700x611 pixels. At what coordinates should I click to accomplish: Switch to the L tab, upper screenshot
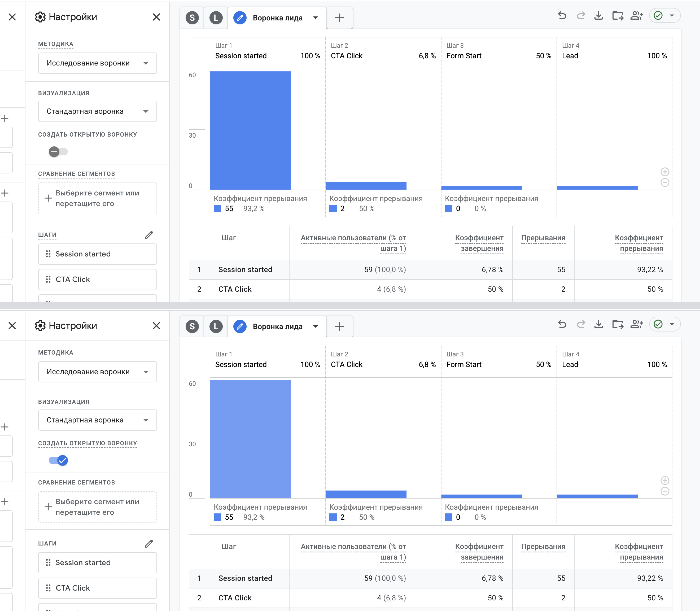pyautogui.click(x=216, y=18)
